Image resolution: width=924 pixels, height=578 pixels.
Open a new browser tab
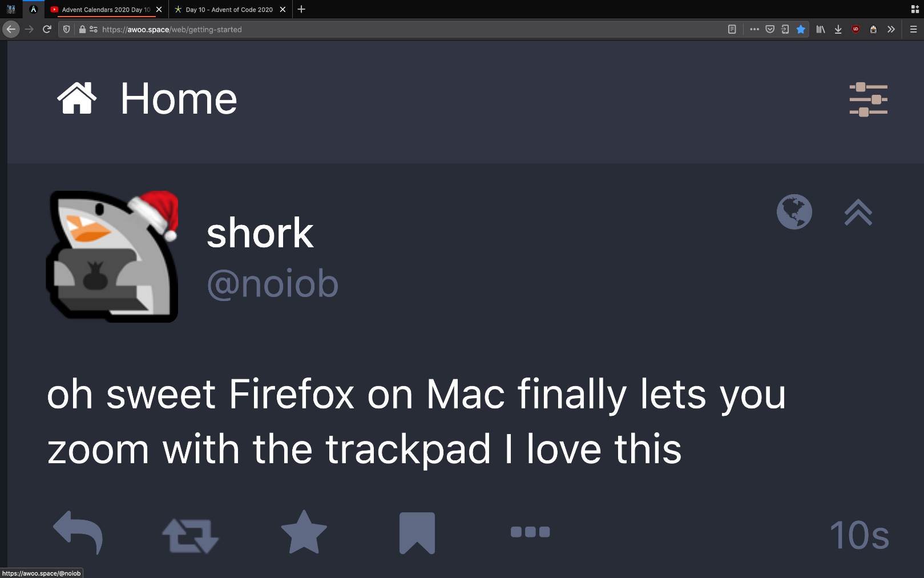tap(301, 9)
